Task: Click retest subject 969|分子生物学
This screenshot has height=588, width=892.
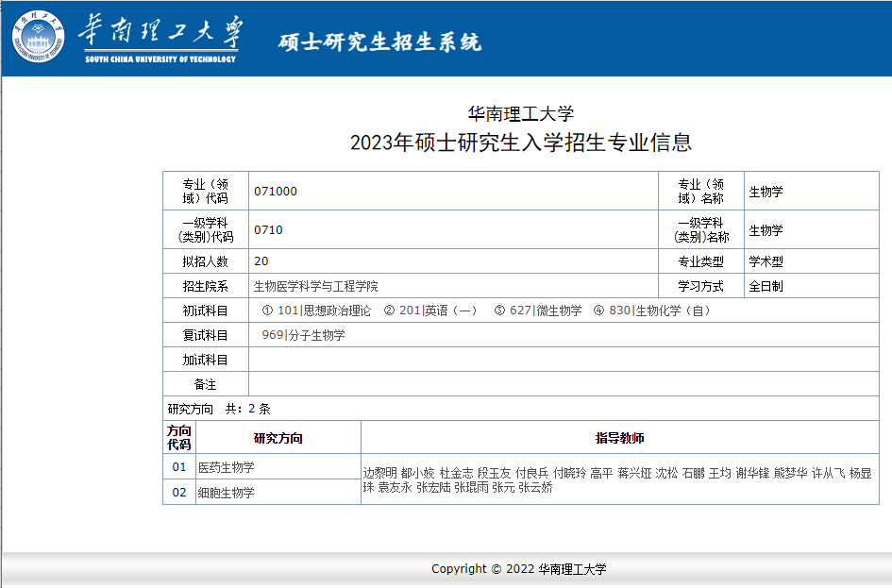Action: 303,335
